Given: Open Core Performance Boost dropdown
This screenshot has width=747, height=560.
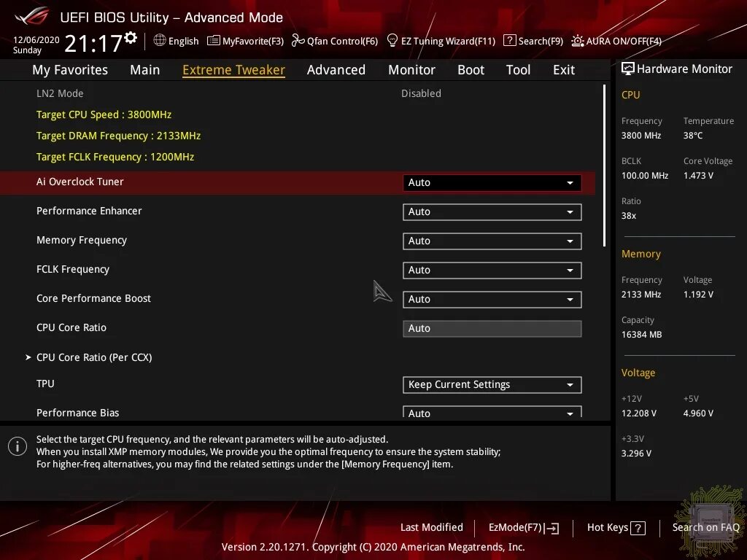Looking at the screenshot, I should (x=492, y=300).
